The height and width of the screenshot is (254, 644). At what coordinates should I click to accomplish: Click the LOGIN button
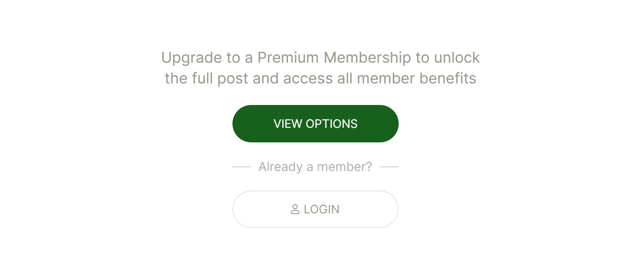coord(315,209)
